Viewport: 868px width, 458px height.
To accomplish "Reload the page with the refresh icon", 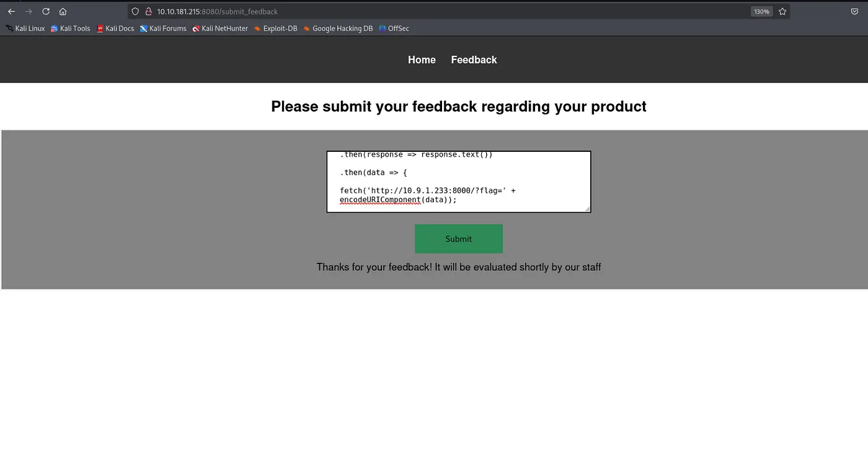I will click(46, 11).
